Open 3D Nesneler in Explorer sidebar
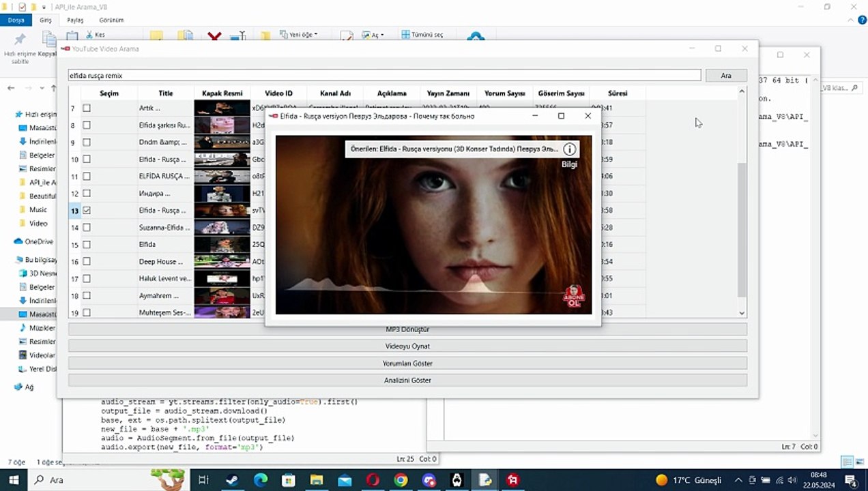 tap(38, 273)
